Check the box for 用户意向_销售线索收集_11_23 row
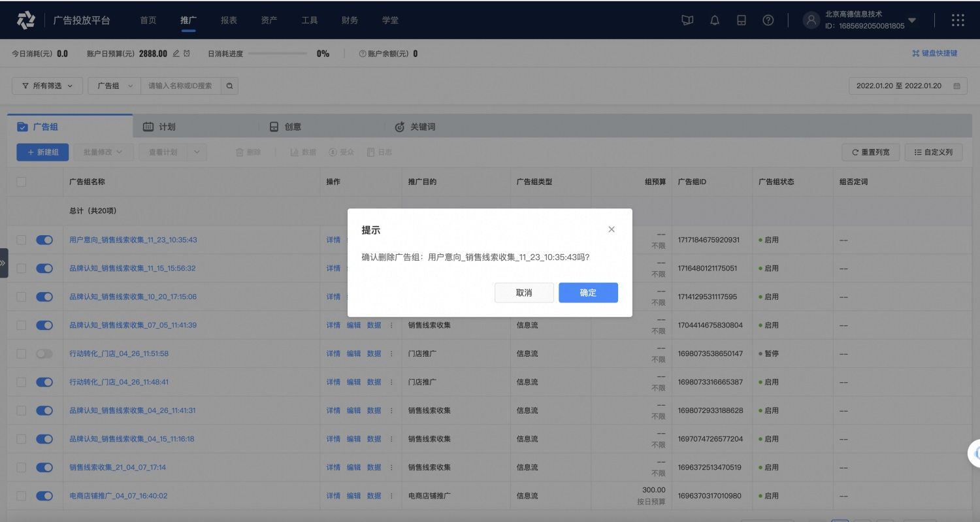 22,240
